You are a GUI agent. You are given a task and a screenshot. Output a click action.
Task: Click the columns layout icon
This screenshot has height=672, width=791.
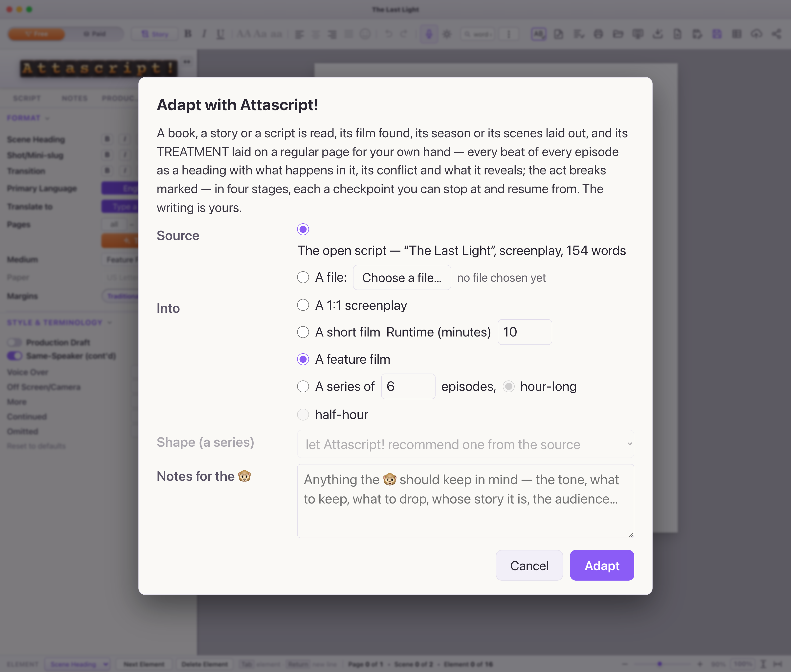click(736, 34)
